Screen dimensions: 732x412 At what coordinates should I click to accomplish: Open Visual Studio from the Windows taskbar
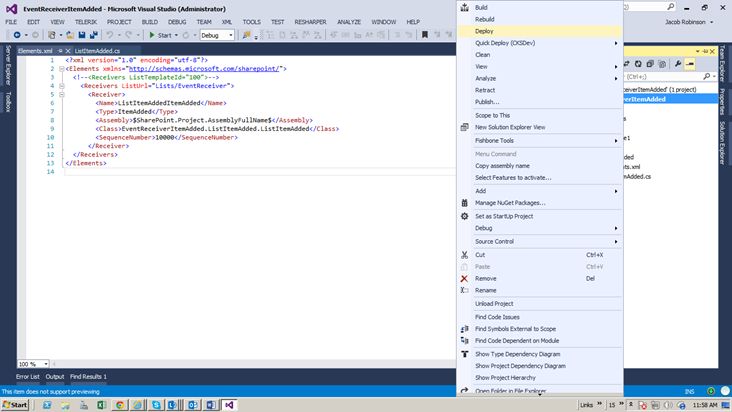[229, 405]
